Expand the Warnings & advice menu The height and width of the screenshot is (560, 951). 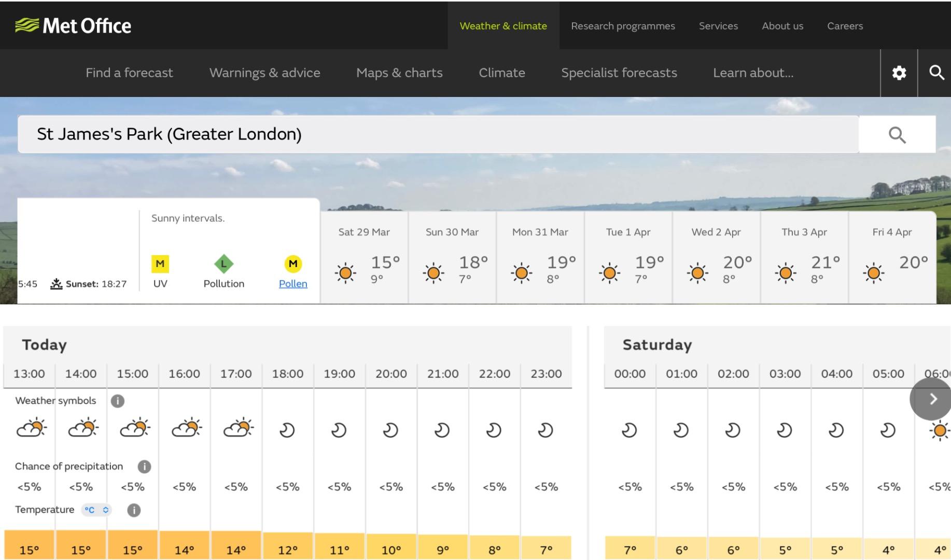coord(264,73)
